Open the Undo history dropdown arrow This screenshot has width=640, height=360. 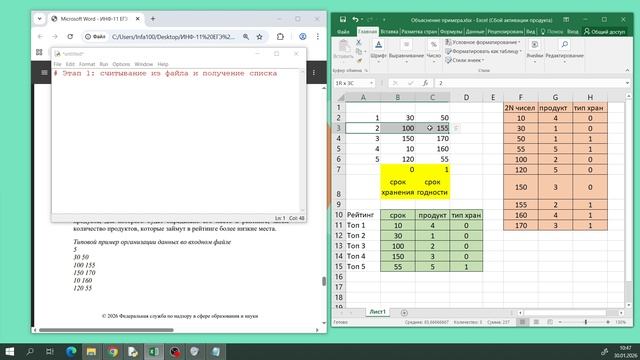pos(362,19)
